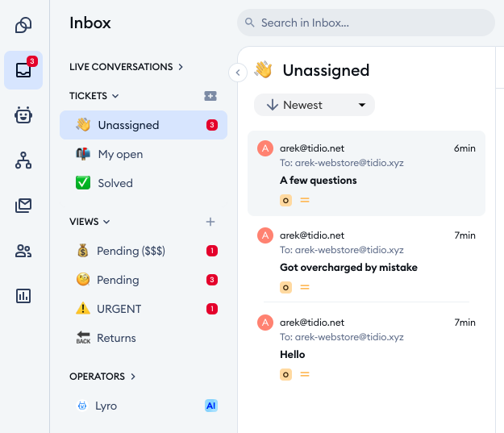Open the Newest sort dropdown
504x433 pixels.
(x=314, y=105)
